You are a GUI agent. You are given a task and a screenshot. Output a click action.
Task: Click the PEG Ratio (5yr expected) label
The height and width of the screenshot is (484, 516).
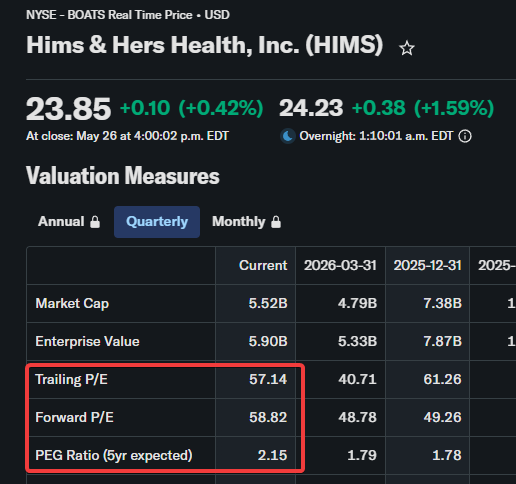click(x=114, y=456)
